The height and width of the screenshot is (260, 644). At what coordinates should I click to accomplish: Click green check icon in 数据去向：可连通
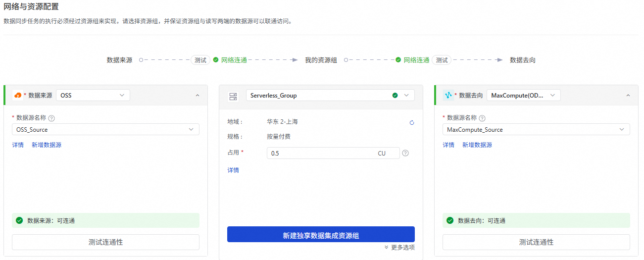tap(450, 220)
